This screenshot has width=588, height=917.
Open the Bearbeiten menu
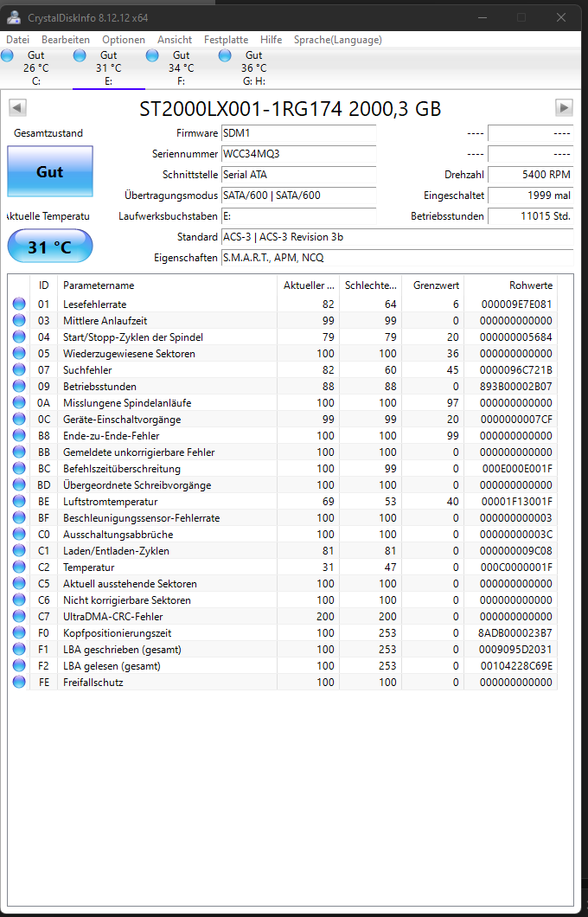[x=66, y=40]
